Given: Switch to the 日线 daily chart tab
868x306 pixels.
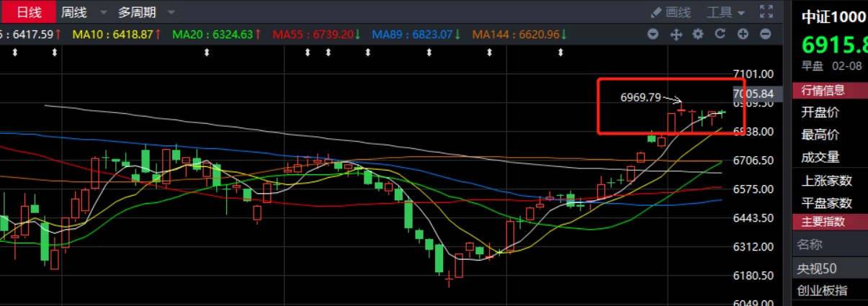Looking at the screenshot, I should (x=28, y=12).
